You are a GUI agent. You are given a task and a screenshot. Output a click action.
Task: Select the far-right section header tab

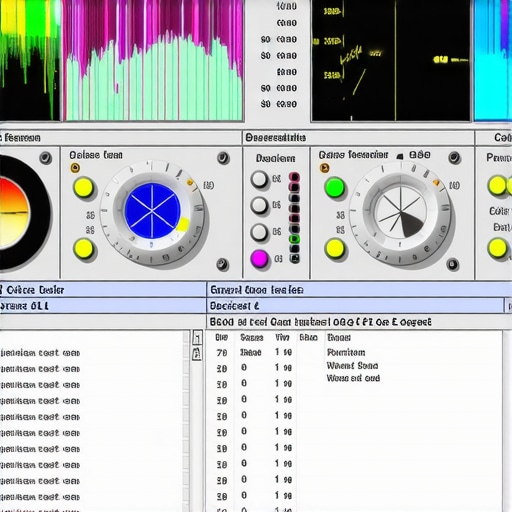tap(494, 138)
